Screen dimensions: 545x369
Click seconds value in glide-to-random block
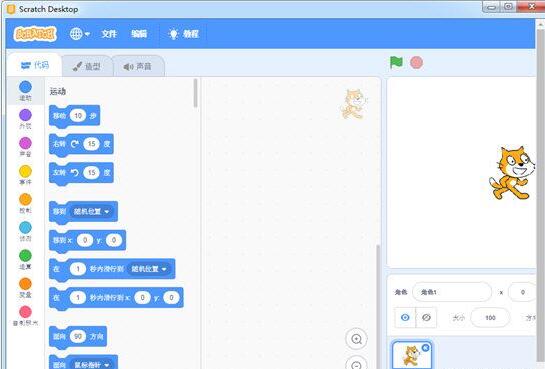tap(78, 269)
